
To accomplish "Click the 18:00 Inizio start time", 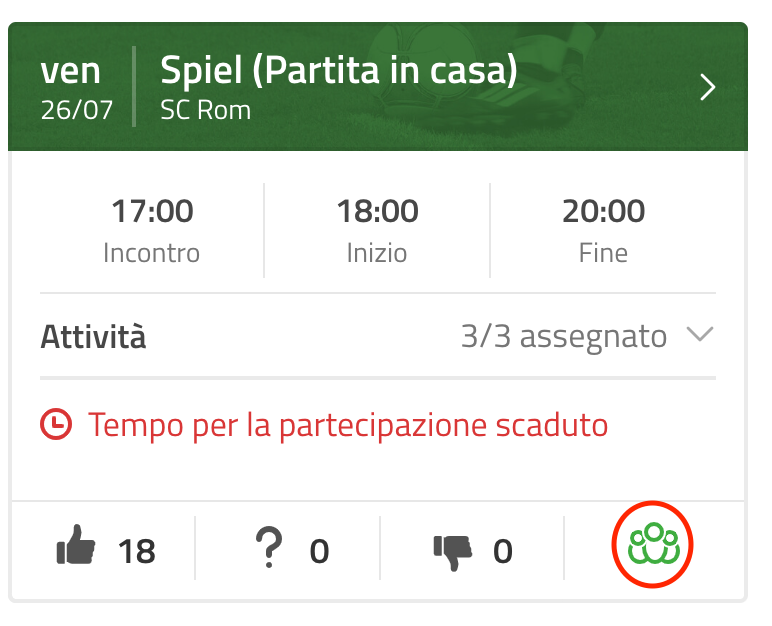I will (x=377, y=231).
